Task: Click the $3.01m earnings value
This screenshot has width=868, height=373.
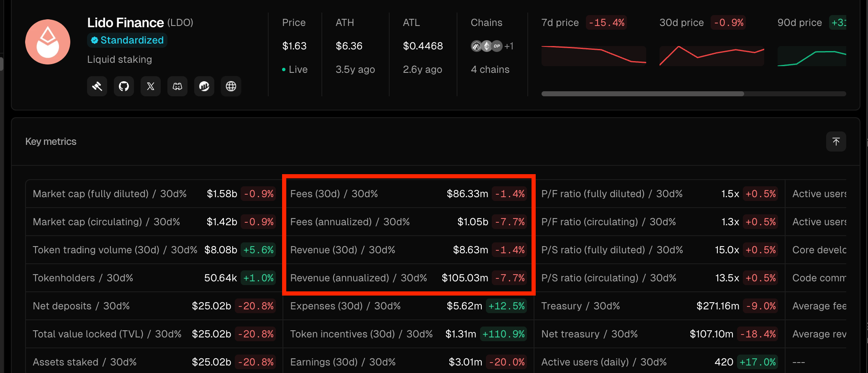Action: [x=465, y=362]
